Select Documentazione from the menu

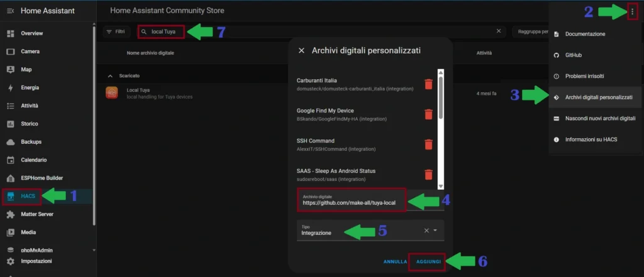point(595,34)
